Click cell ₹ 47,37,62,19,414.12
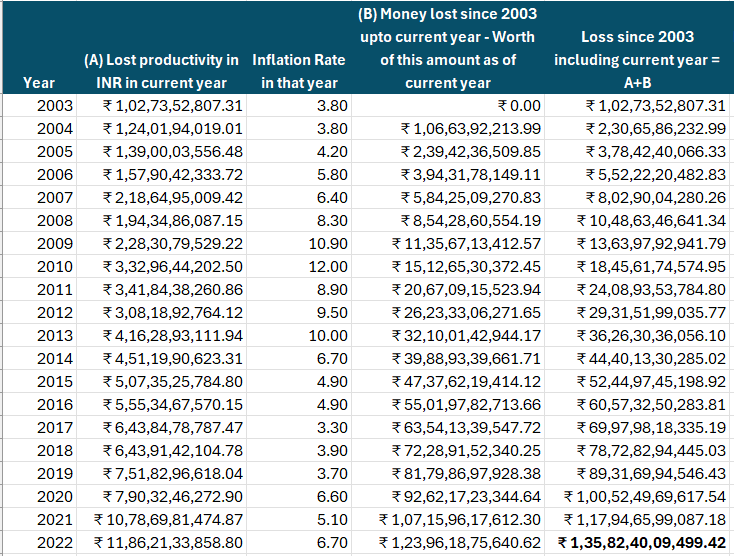734x556 pixels. click(x=448, y=381)
